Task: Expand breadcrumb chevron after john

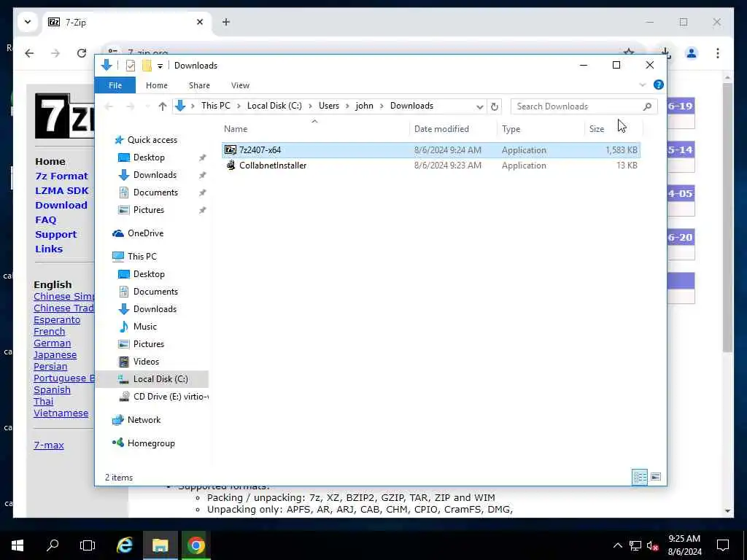Action: 382,106
